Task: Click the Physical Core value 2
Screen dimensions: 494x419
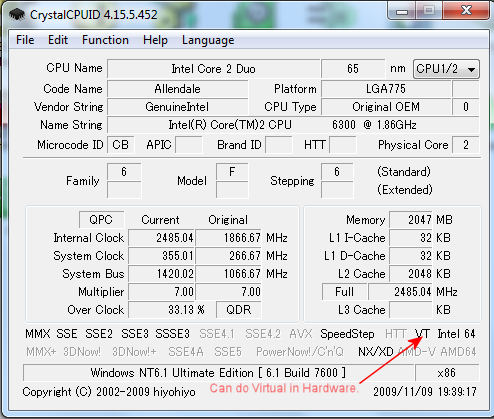Action: point(466,145)
